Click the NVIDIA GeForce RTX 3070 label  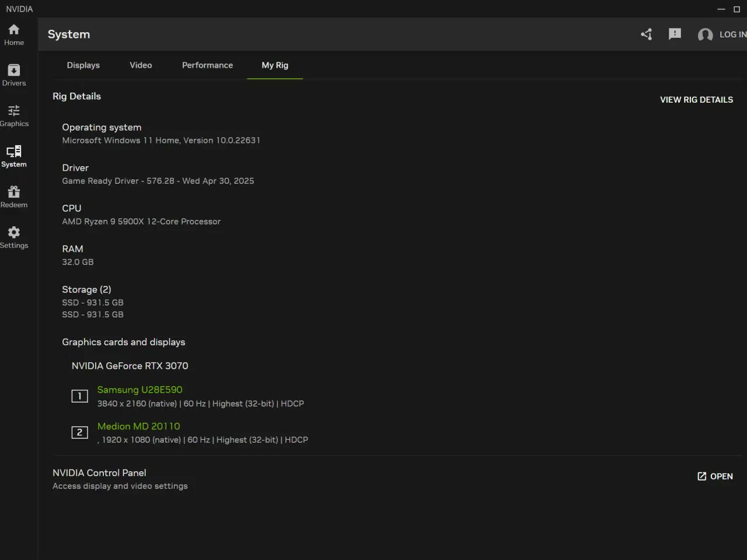click(x=130, y=366)
